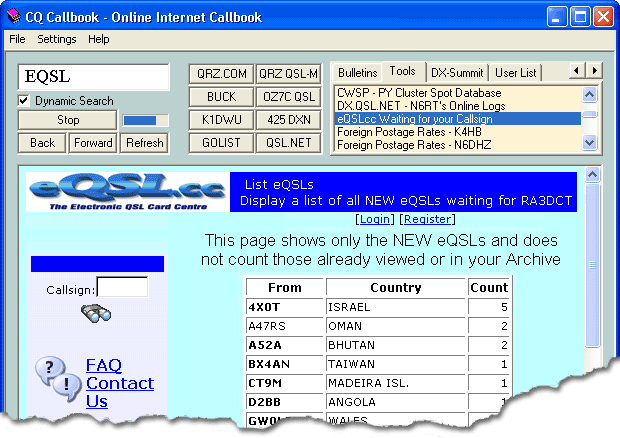
Task: Open the Help menu
Action: click(98, 39)
